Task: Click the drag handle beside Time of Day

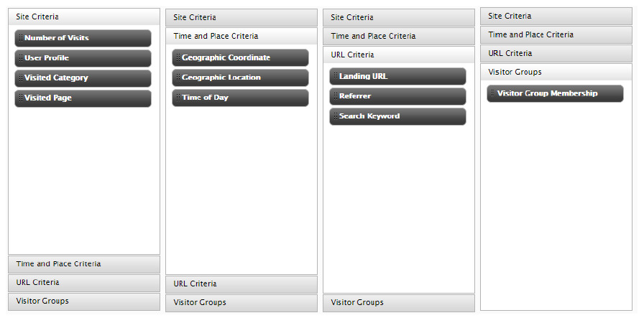Action: pos(178,98)
